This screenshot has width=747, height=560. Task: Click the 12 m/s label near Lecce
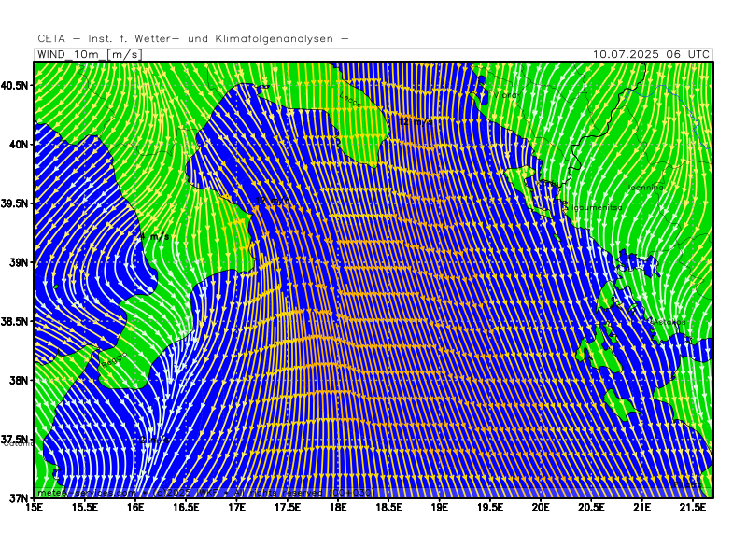click(416, 122)
